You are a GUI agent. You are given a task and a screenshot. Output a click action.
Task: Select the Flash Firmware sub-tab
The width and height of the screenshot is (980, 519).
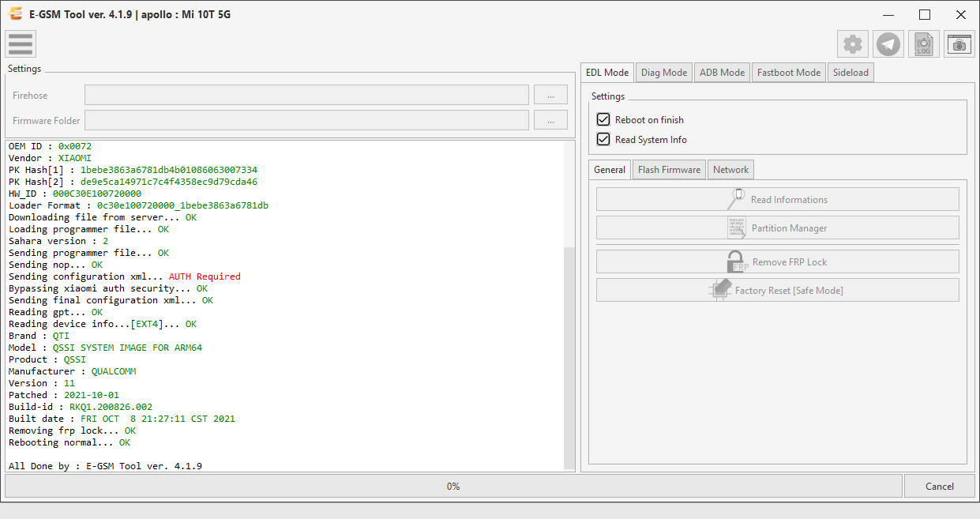coord(669,170)
